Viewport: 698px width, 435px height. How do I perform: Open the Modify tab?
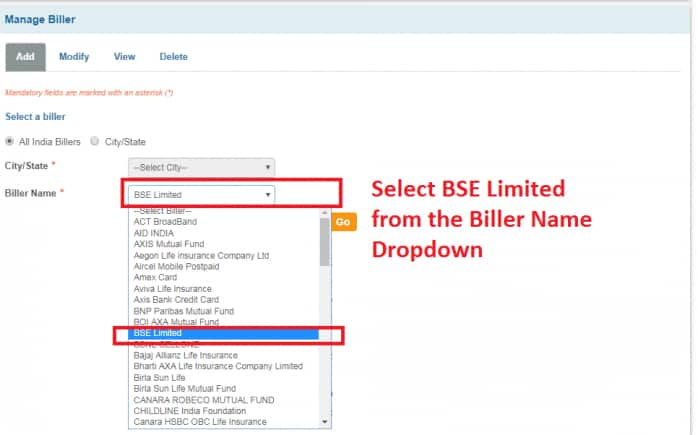click(x=74, y=57)
